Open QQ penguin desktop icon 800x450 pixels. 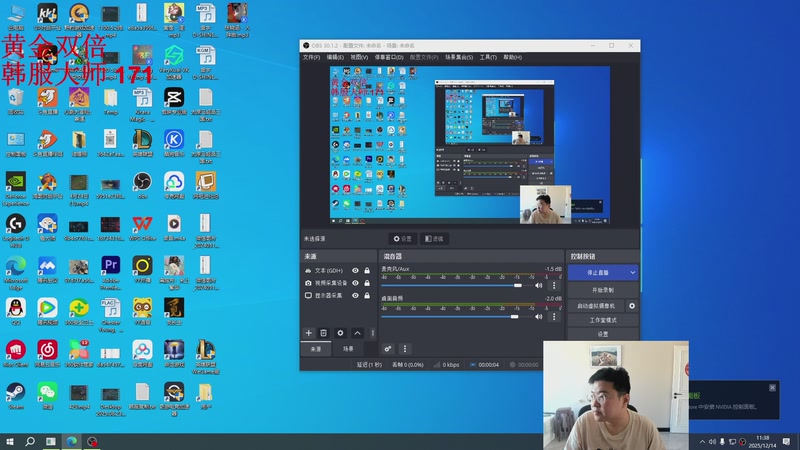click(16, 311)
